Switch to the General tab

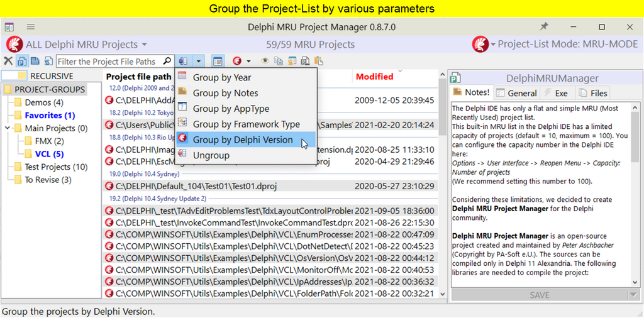click(x=516, y=93)
